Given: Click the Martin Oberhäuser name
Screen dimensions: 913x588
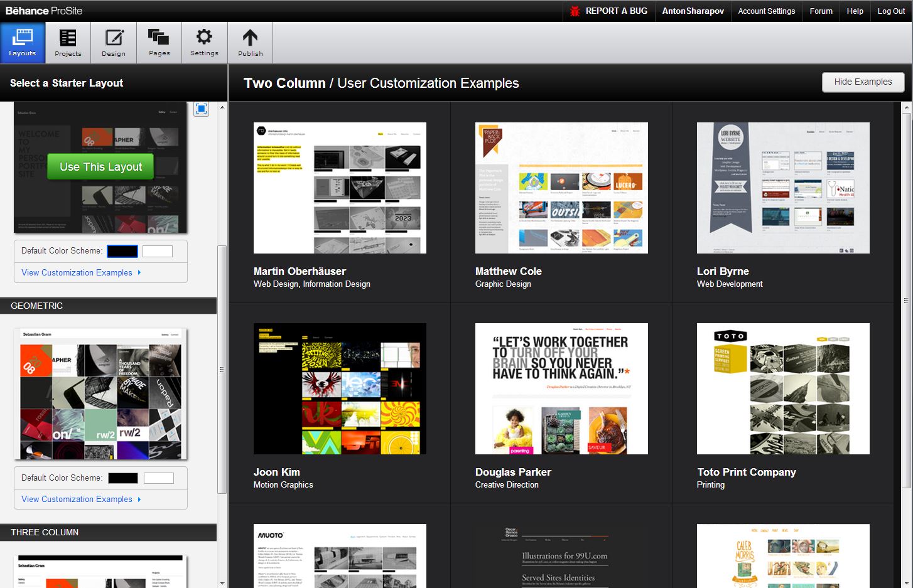Looking at the screenshot, I should click(x=300, y=271).
